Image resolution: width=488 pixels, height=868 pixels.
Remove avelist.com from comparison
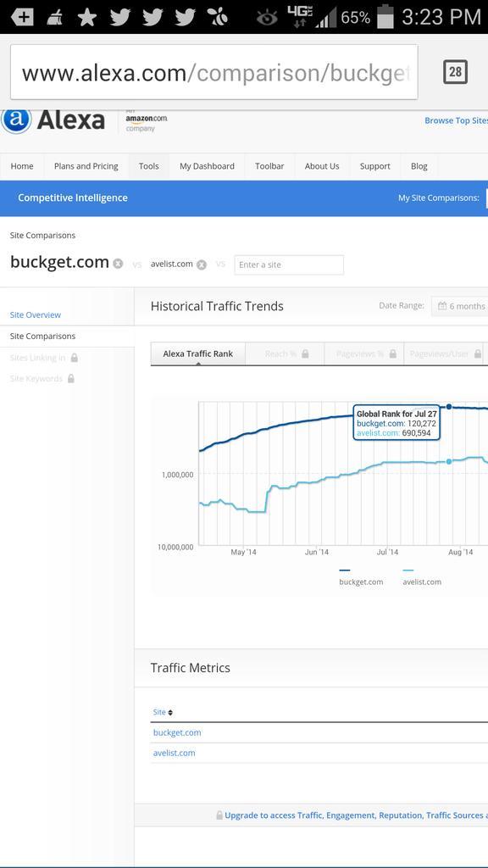(202, 264)
